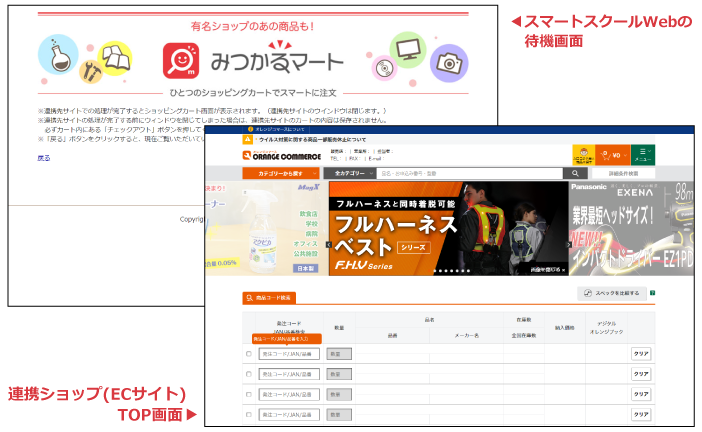
Task: Click the green help icon beside スペックを比較する
Action: pyautogui.click(x=652, y=293)
